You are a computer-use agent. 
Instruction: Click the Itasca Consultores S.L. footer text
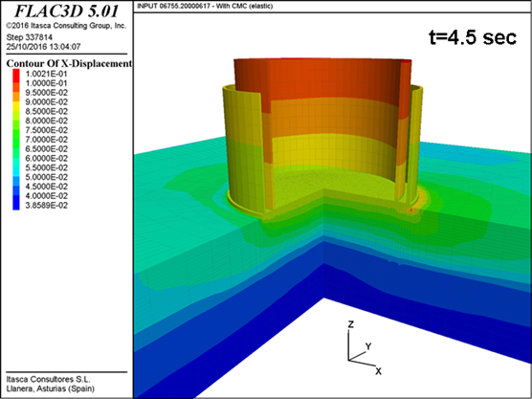[48, 379]
